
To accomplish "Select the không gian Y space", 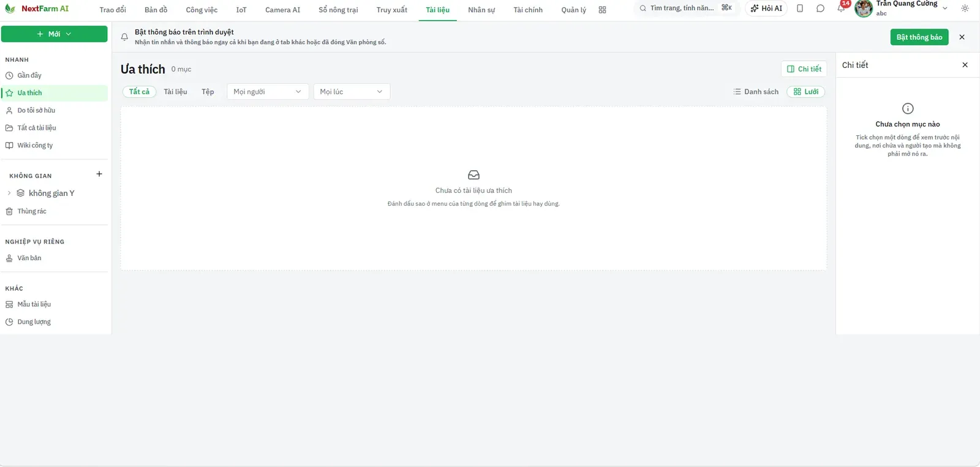I will point(51,193).
